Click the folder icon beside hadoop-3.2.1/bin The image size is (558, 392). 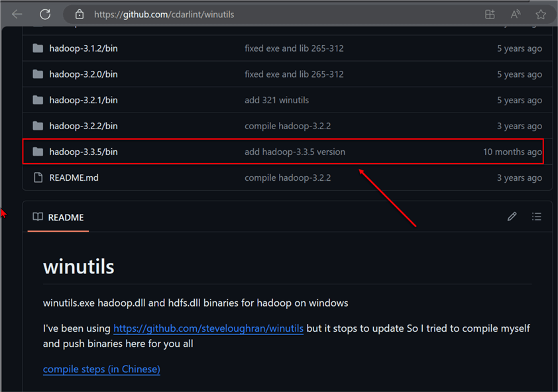click(38, 100)
